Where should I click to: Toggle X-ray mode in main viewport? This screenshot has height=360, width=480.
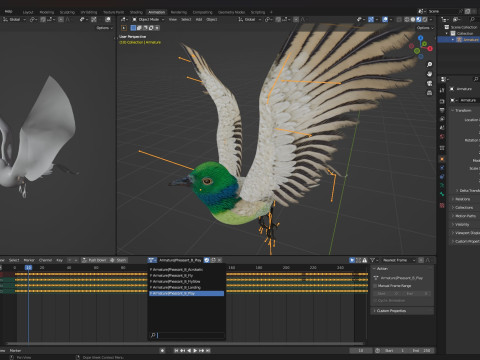(x=399, y=20)
